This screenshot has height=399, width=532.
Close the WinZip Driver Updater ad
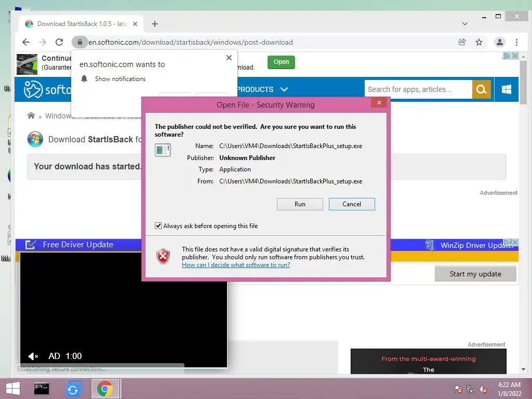point(515,242)
